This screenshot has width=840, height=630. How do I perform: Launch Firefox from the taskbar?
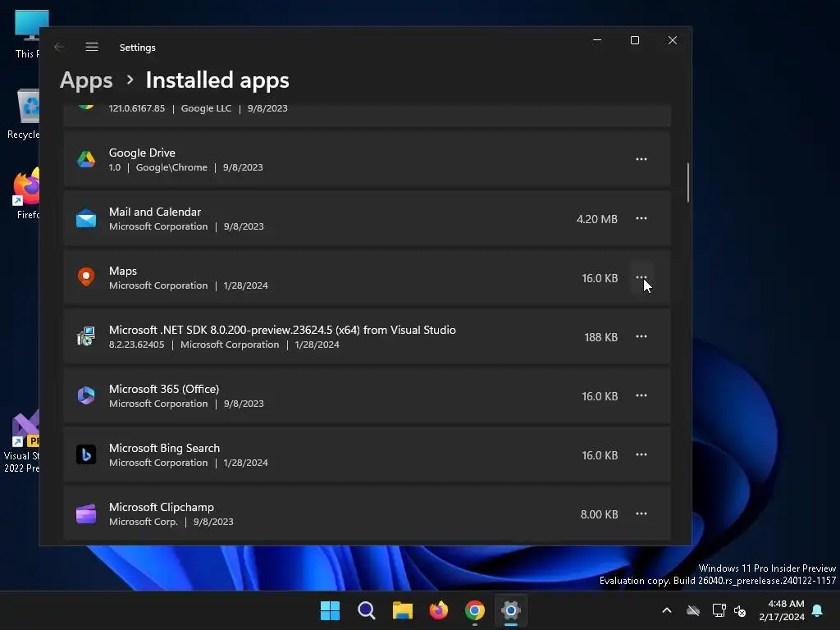click(439, 610)
